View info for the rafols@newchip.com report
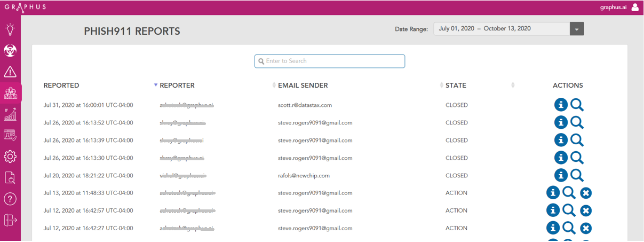 [561, 175]
